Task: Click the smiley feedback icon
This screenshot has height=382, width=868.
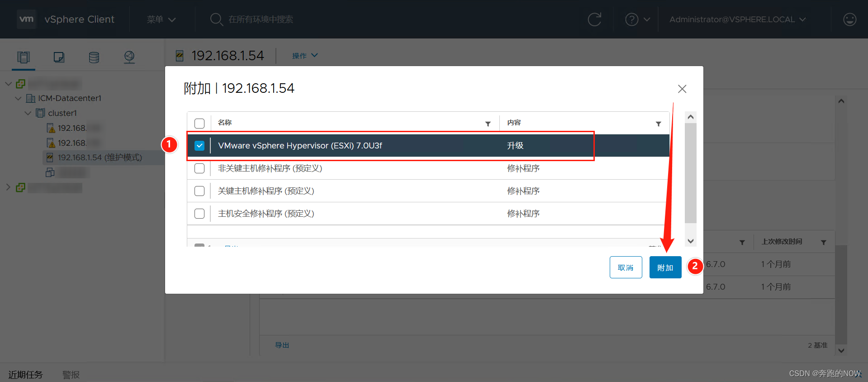Action: (x=850, y=19)
